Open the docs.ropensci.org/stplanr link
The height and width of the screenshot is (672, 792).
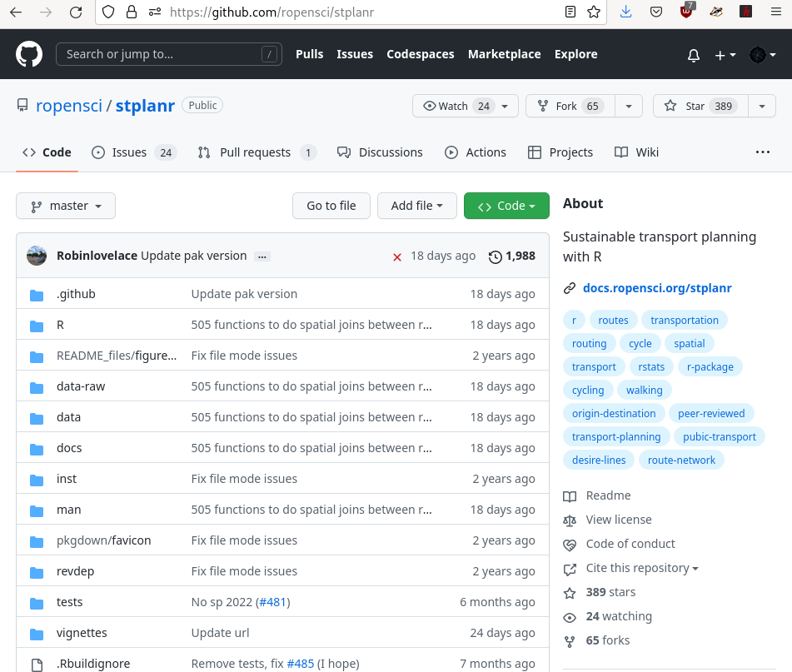tap(657, 288)
